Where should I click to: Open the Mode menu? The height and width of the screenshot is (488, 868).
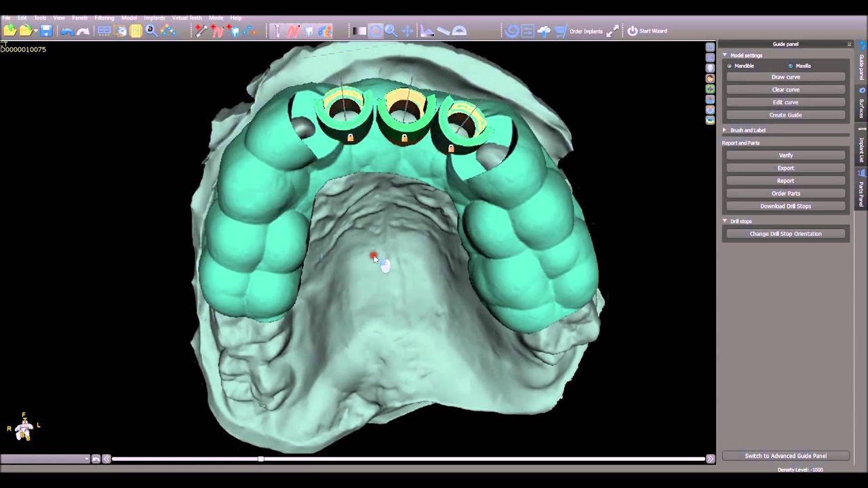pos(216,18)
